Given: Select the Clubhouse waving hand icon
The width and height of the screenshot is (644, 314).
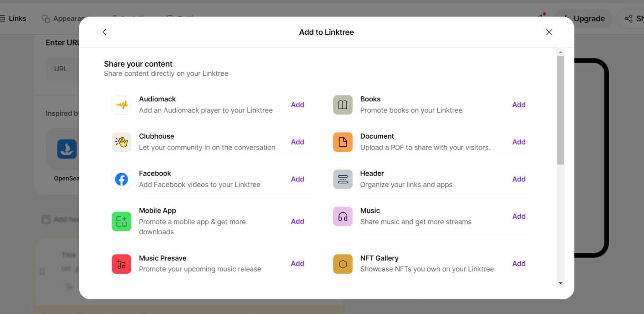Looking at the screenshot, I should [122, 142].
